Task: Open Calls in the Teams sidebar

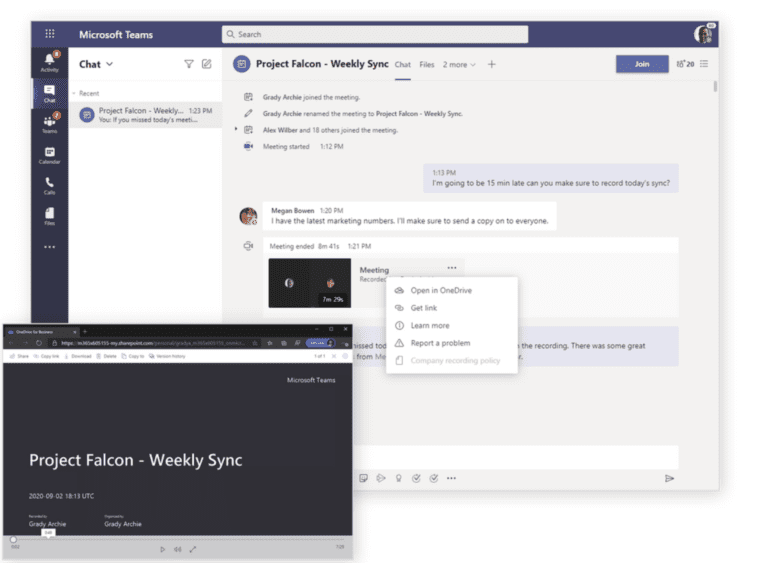Action: (x=49, y=186)
